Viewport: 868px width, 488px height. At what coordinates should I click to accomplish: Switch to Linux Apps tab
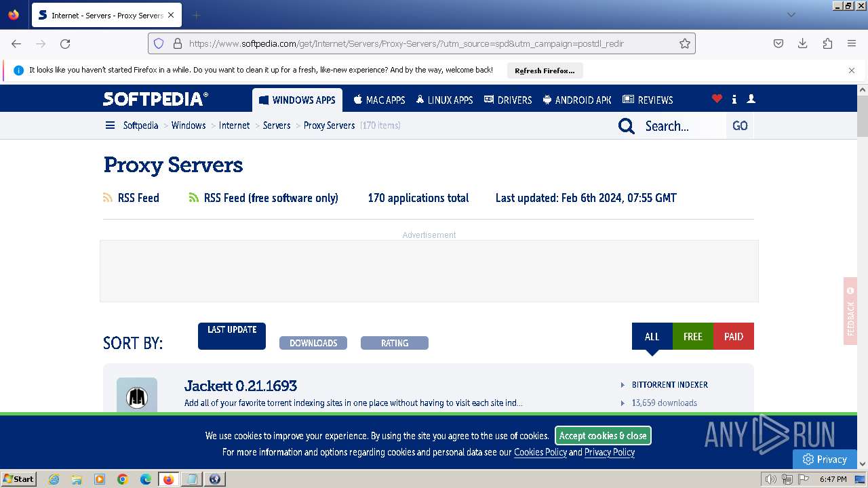point(444,100)
